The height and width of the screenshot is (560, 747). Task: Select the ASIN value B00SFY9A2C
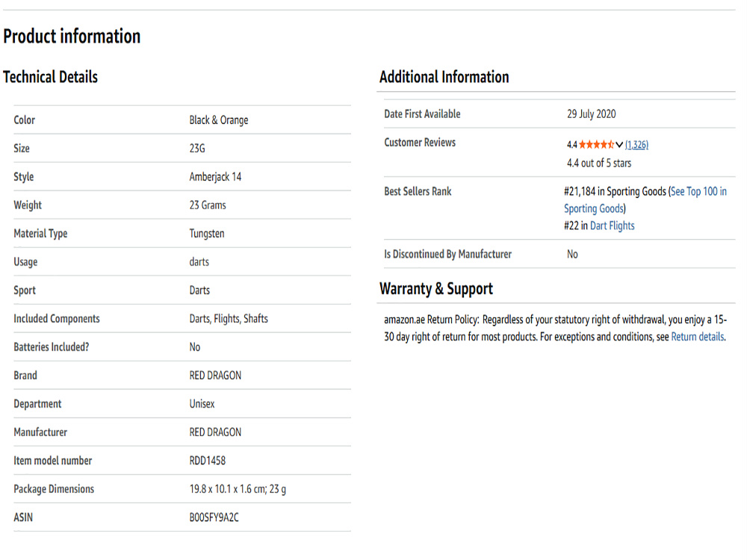214,517
